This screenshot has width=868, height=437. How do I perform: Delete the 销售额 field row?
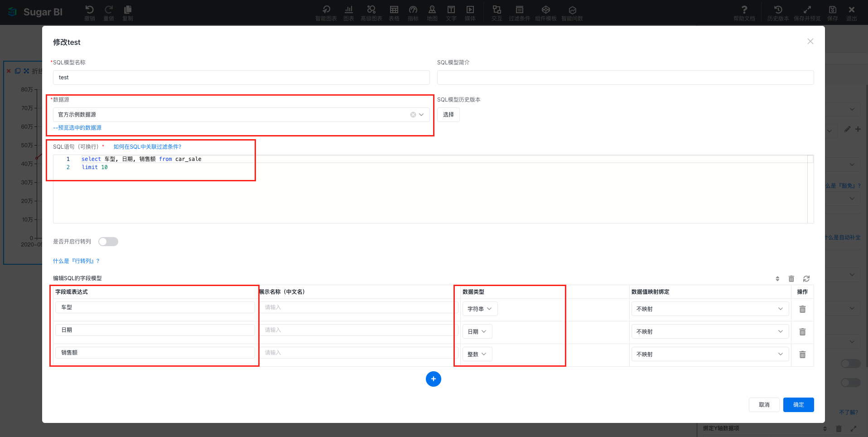(802, 354)
